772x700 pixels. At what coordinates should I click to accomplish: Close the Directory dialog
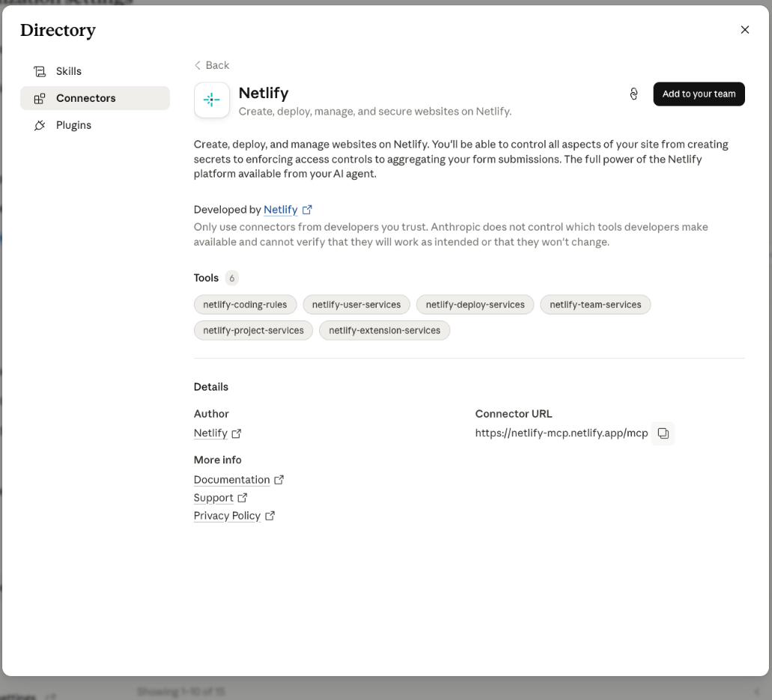pyautogui.click(x=745, y=29)
